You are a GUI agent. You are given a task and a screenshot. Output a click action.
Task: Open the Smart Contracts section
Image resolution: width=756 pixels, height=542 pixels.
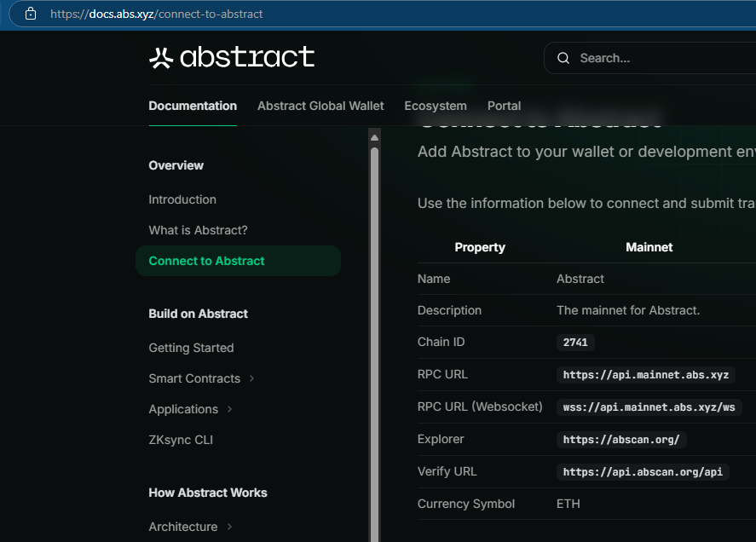194,378
